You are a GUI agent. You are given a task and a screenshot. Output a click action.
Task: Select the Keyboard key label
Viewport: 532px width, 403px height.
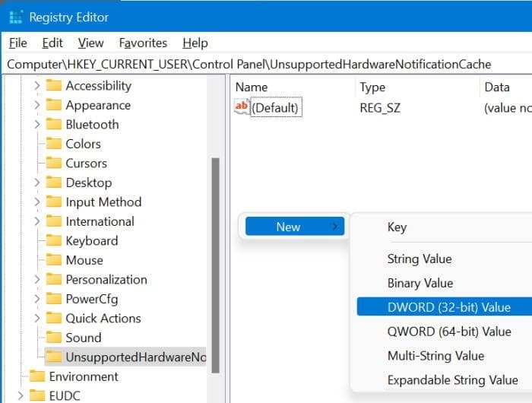coord(92,241)
